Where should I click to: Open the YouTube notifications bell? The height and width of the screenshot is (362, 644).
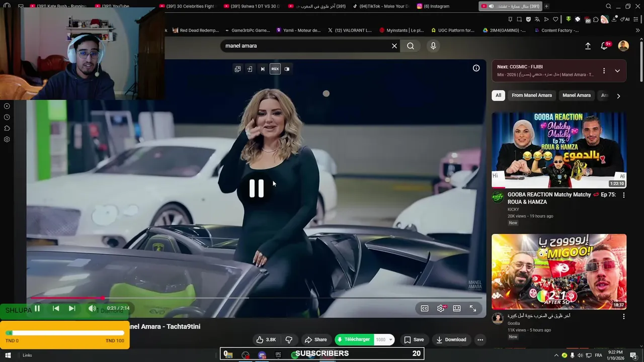tap(605, 46)
